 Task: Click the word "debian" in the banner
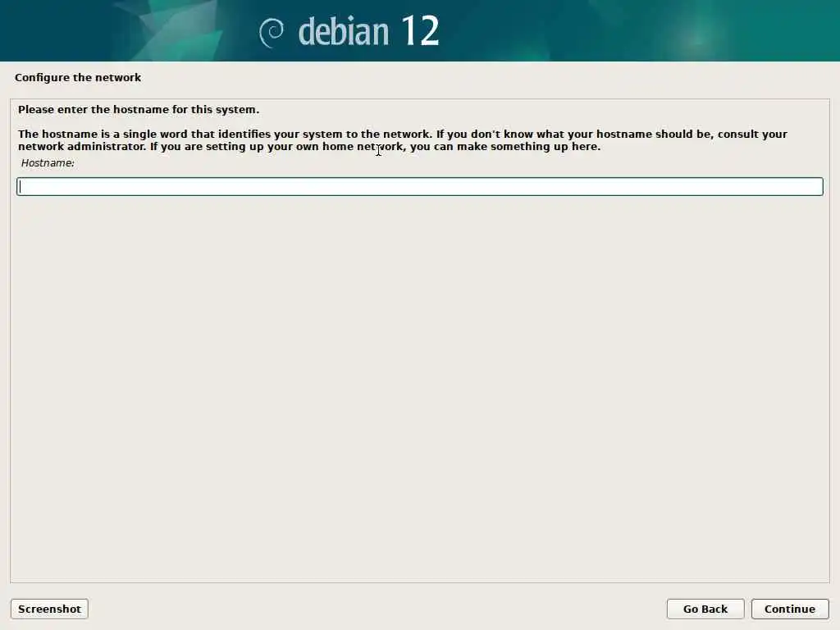pos(344,32)
